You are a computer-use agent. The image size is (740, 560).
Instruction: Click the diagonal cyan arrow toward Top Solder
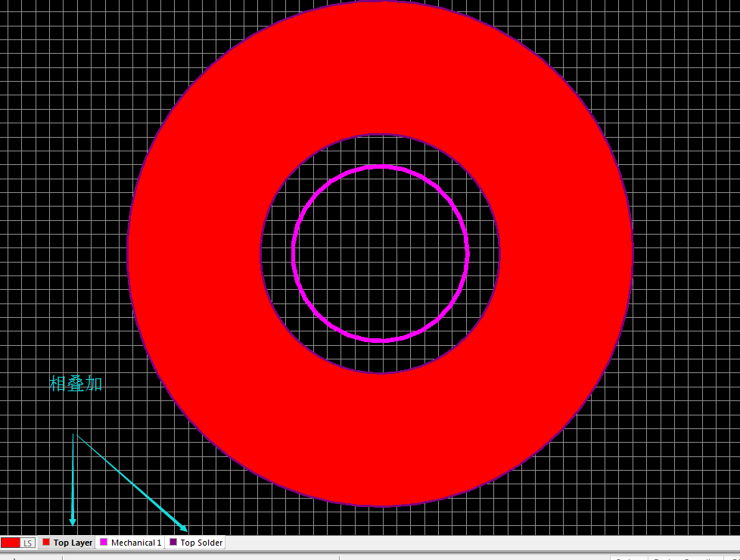click(129, 481)
